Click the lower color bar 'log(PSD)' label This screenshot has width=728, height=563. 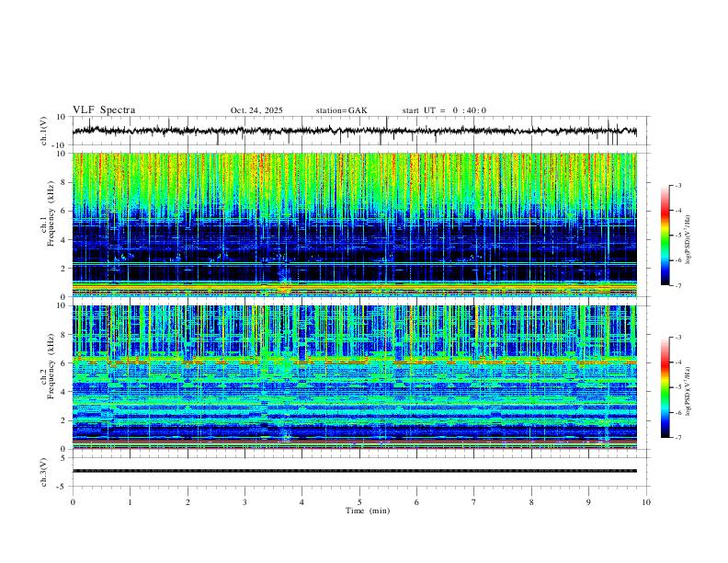688,391
